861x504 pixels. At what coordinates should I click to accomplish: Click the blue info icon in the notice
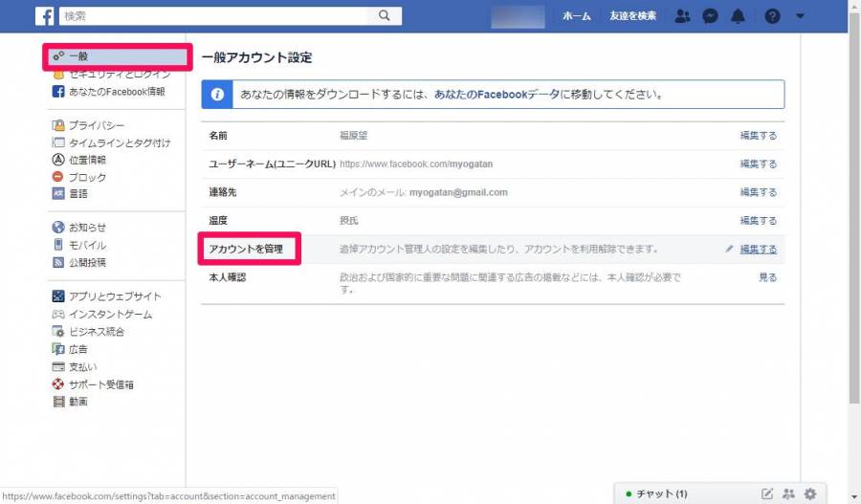click(x=217, y=95)
